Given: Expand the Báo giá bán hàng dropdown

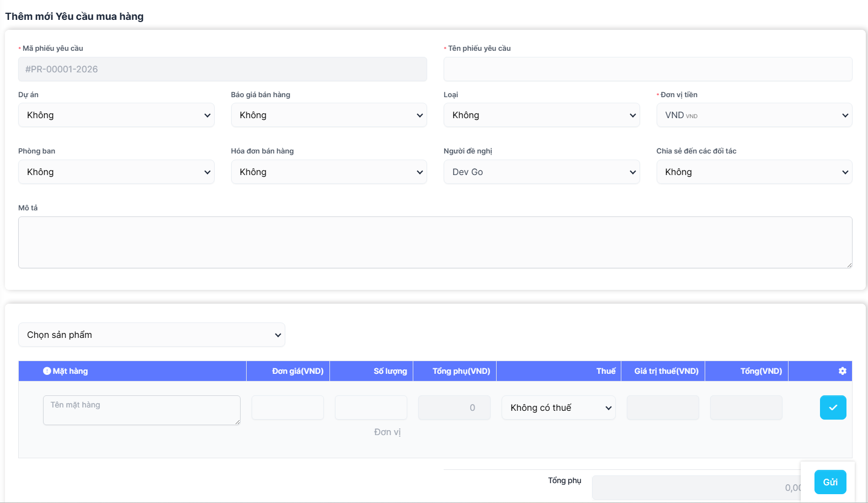Looking at the screenshot, I should pos(328,115).
